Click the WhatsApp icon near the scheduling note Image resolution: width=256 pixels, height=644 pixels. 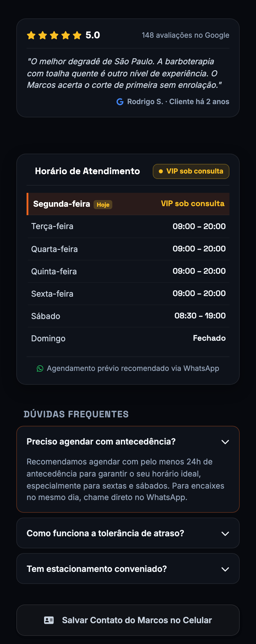point(40,368)
